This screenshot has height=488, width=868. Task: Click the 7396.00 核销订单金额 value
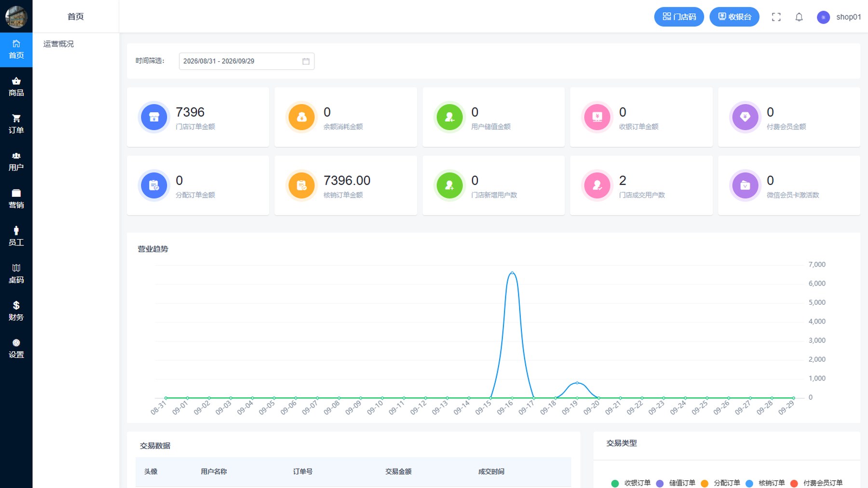pyautogui.click(x=347, y=180)
